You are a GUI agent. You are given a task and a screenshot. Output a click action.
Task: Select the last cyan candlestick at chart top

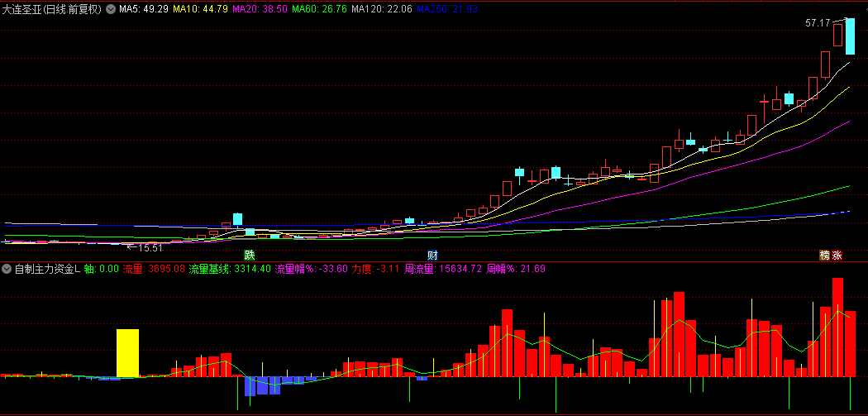850,36
